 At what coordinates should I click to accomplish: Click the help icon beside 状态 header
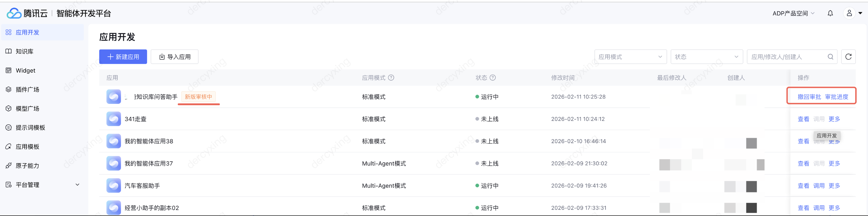[492, 78]
